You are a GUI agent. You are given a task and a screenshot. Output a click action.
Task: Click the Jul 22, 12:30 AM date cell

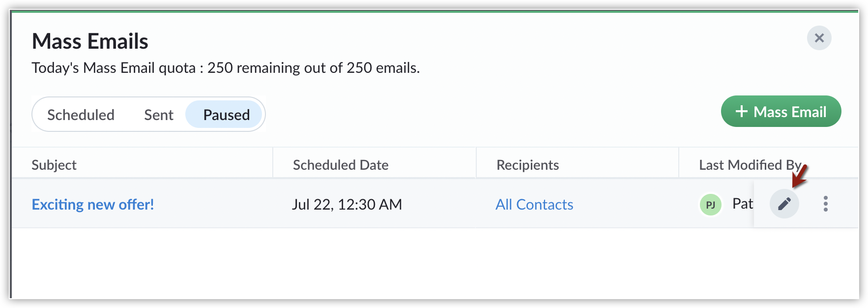click(x=347, y=204)
